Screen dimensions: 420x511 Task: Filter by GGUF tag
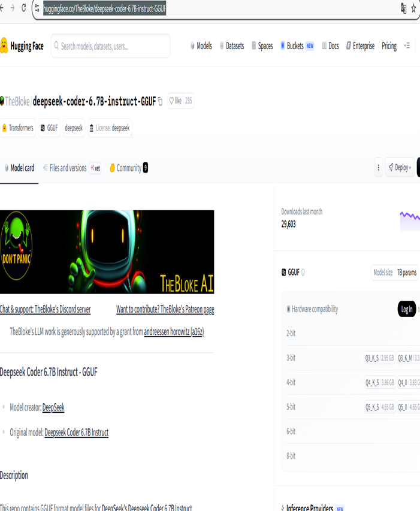point(49,128)
